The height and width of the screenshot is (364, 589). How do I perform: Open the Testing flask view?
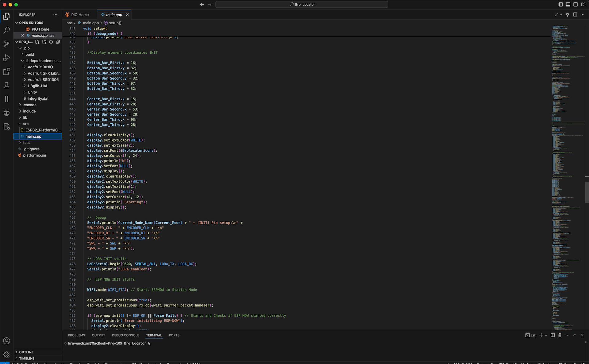point(6,85)
